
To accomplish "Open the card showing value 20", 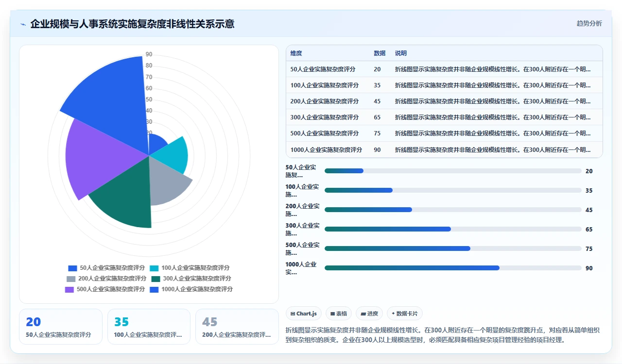I will tap(61, 327).
